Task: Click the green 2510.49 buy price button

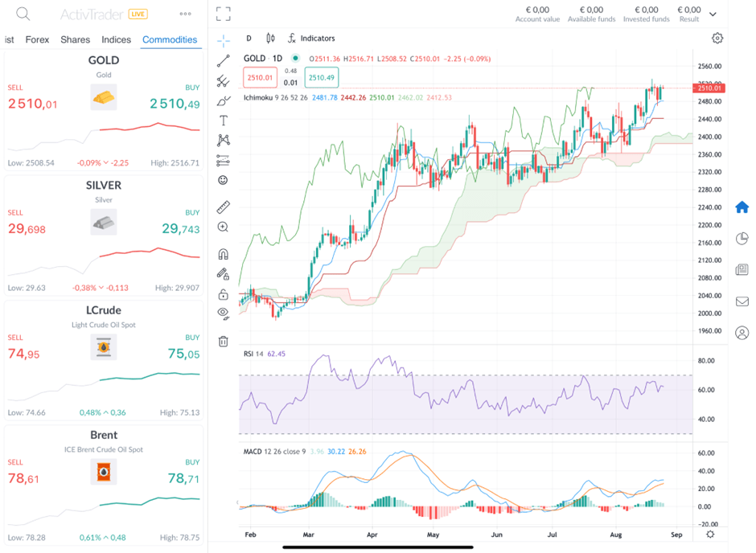Action: point(322,77)
